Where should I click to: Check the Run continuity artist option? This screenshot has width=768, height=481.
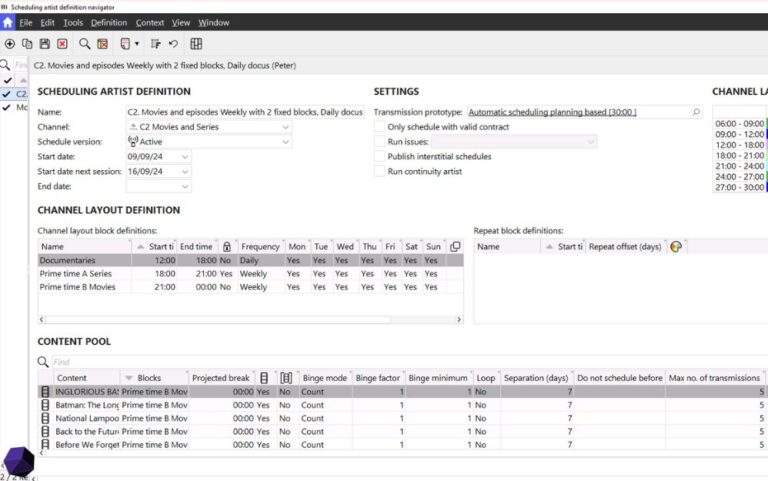(x=379, y=172)
